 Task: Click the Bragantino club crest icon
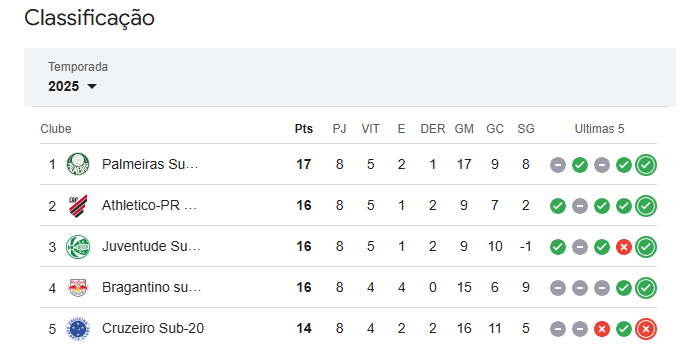[x=78, y=287]
